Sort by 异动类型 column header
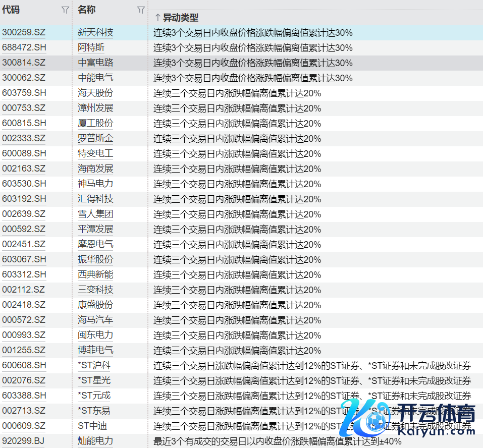This screenshot has height=448, width=483. coord(180,18)
